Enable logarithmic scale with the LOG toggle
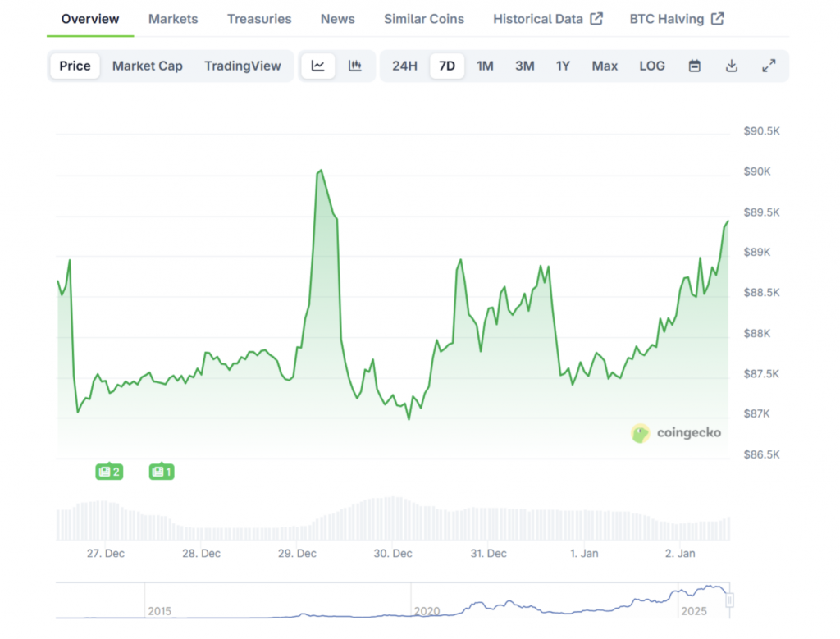This screenshot has height=639, width=840. click(x=652, y=66)
